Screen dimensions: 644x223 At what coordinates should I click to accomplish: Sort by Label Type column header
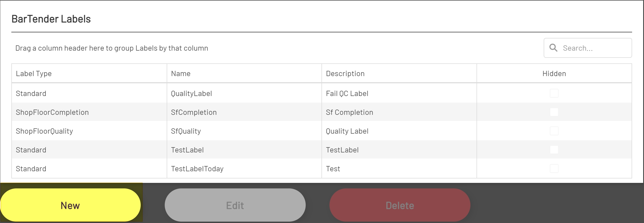34,74
